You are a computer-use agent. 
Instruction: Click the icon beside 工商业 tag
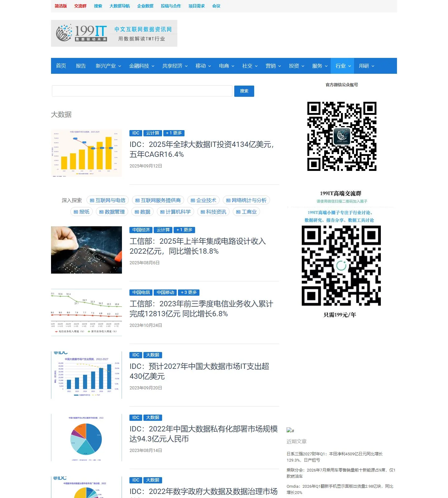tap(238, 212)
